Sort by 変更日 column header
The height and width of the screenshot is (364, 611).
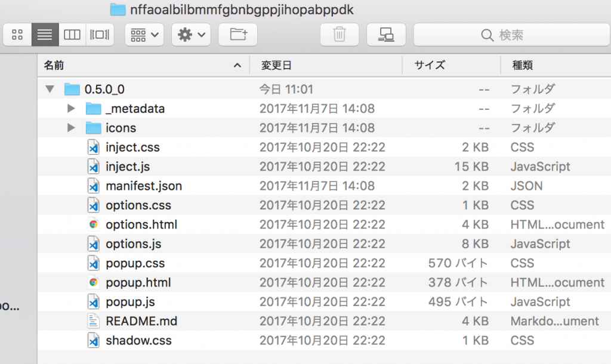326,65
